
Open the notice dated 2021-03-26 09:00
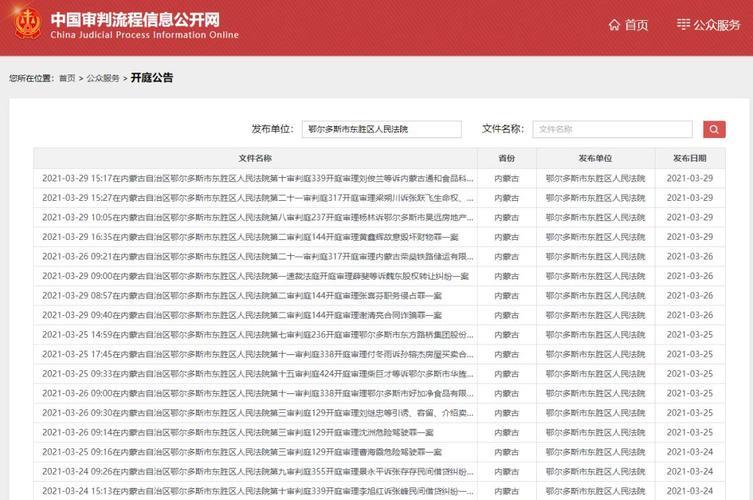(x=258, y=393)
